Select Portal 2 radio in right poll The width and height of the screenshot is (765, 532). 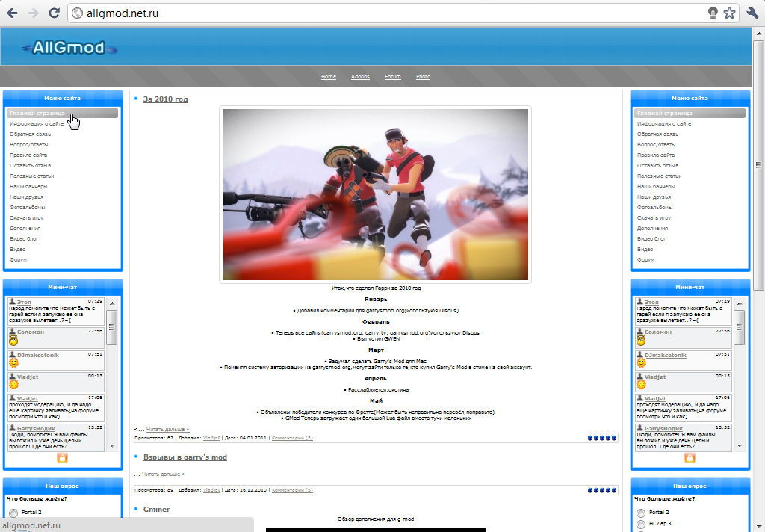640,513
